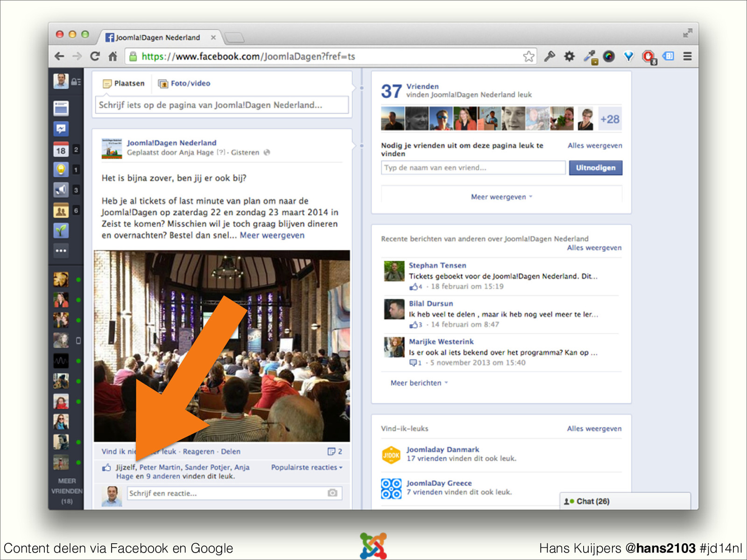
Task: Click the Delen link under the post
Action: 231,451
